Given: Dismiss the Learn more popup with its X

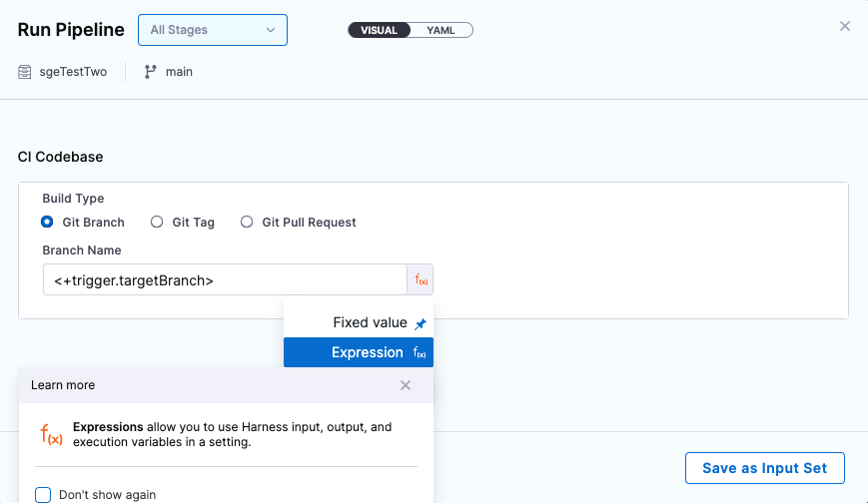Looking at the screenshot, I should 405,385.
